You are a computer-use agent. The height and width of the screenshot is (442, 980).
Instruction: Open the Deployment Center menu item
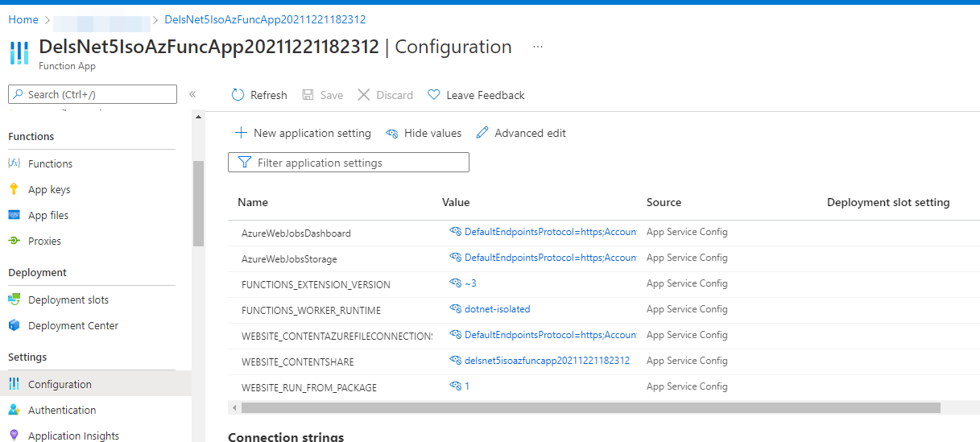coord(73,325)
